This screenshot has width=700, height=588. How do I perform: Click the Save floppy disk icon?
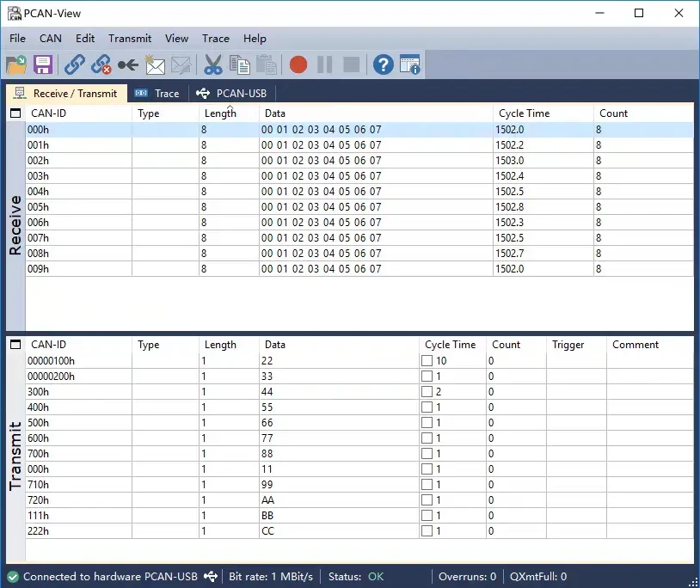pyautogui.click(x=43, y=64)
